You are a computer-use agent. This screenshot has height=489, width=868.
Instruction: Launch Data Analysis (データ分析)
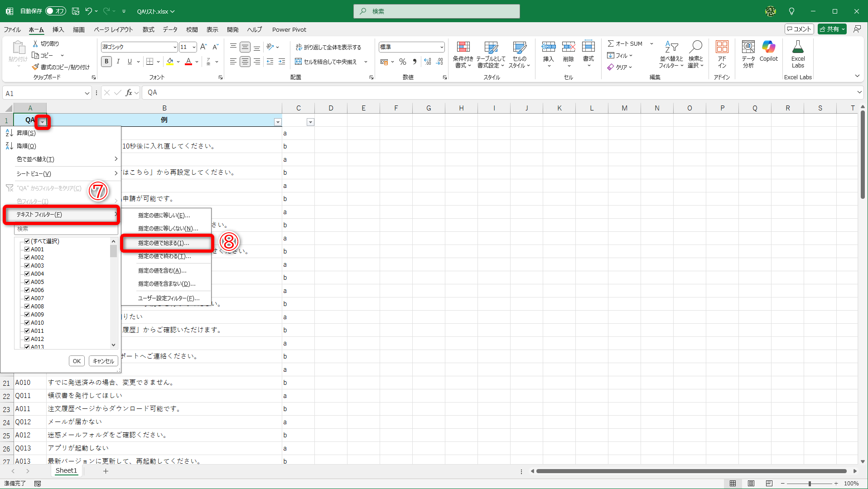pyautogui.click(x=748, y=54)
